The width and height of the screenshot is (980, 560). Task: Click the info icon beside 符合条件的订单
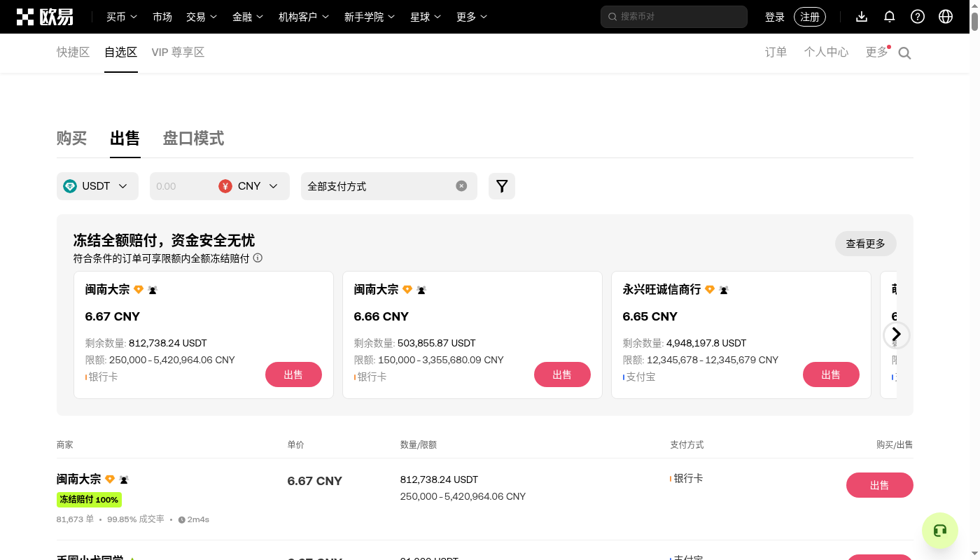point(258,258)
